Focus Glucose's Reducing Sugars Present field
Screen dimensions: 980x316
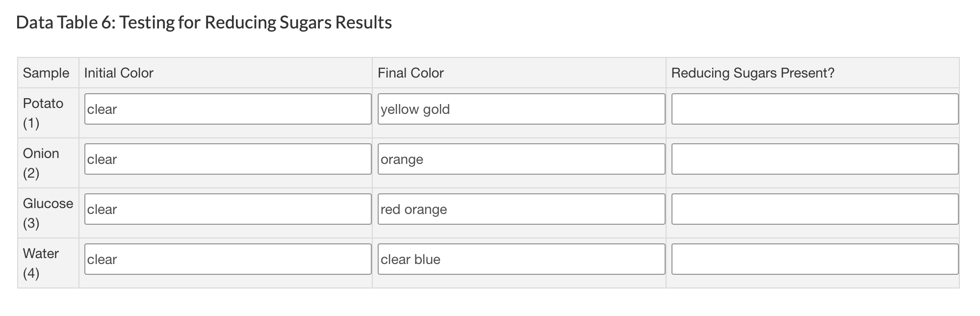pos(814,209)
